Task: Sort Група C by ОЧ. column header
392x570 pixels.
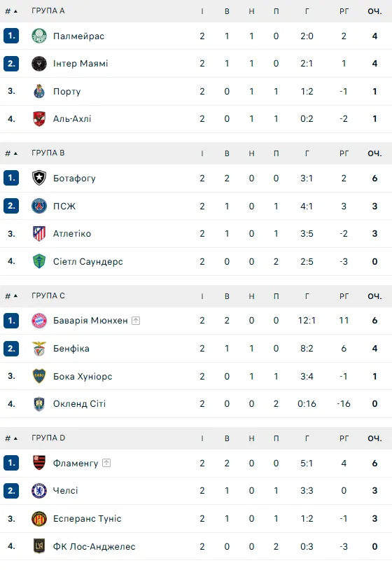Action: (374, 296)
